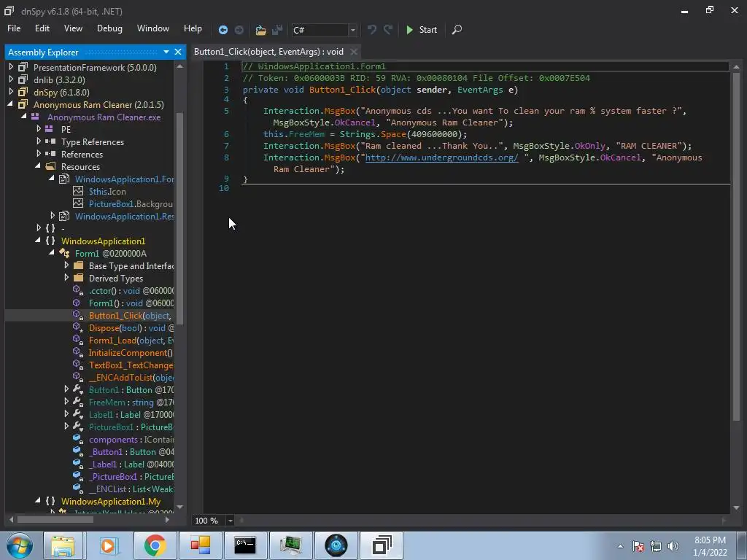
Task: Click the Windows Start orb
Action: point(20,545)
